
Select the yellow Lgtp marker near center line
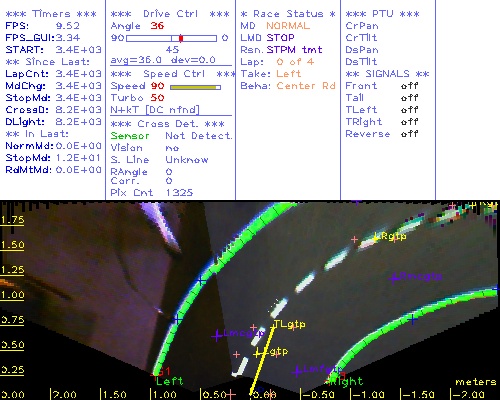(271, 352)
